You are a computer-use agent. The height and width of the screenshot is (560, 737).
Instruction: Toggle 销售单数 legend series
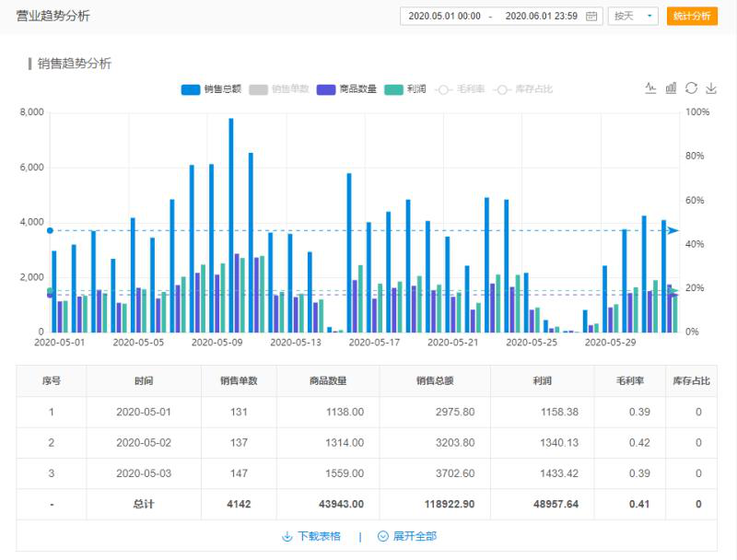[x=279, y=88]
